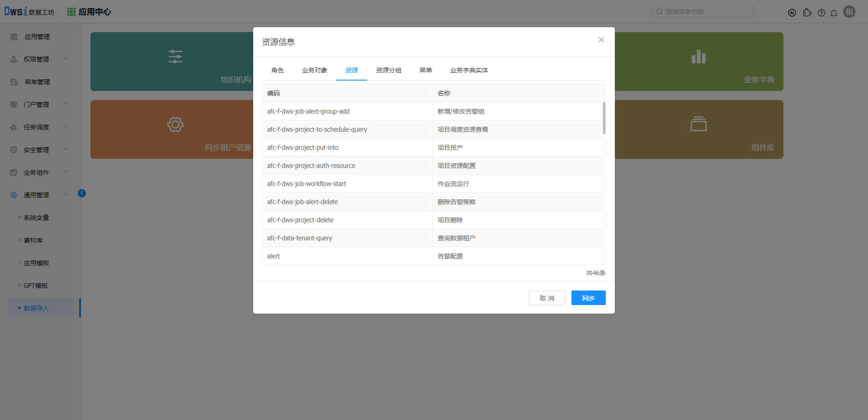Open the 业务字典实体 tab
This screenshot has width=868, height=420.
[x=469, y=70]
